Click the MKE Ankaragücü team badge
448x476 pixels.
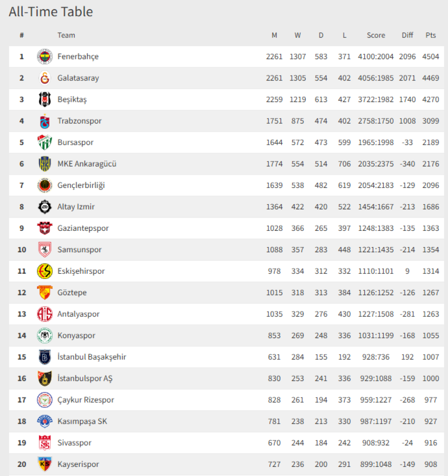coord(45,164)
